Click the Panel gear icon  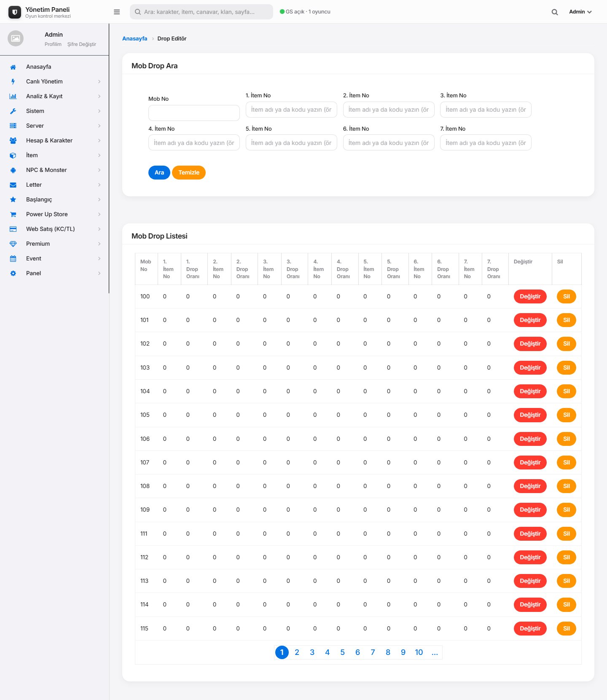13,274
